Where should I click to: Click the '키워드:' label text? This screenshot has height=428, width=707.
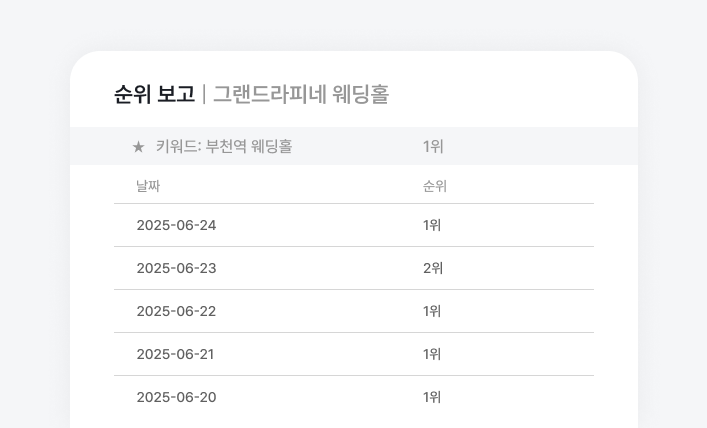pyautogui.click(x=178, y=147)
